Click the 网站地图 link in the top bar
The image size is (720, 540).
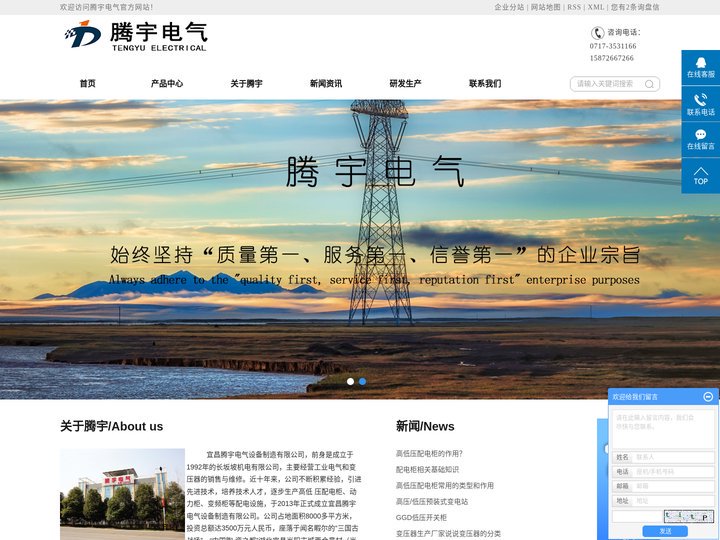coord(546,7)
